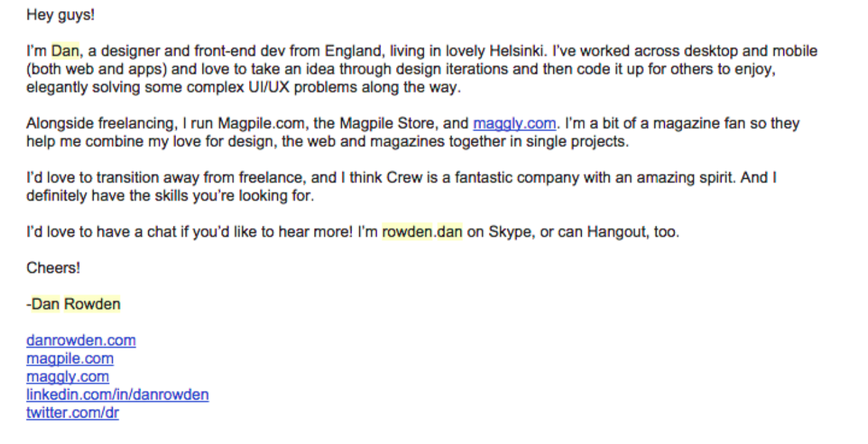Open the twitter.com/dr link

[72, 412]
